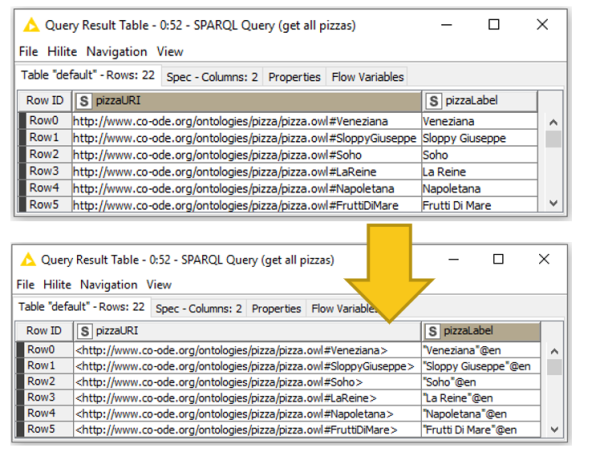Click URI ending #Veneziana without brackets, upper window
This screenshot has width=600, height=456.
click(247, 121)
